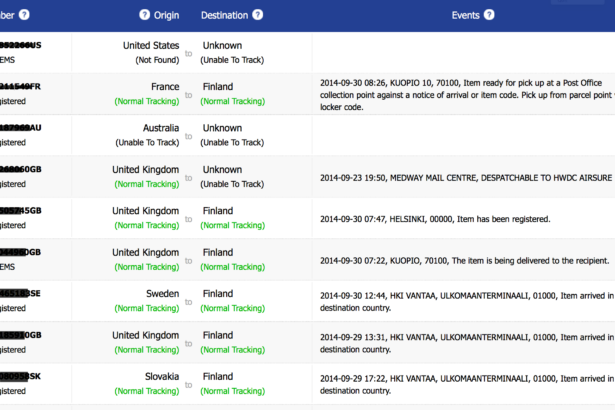Click the United States origin cell
Viewport: 615px width, 410px height.
click(x=151, y=46)
